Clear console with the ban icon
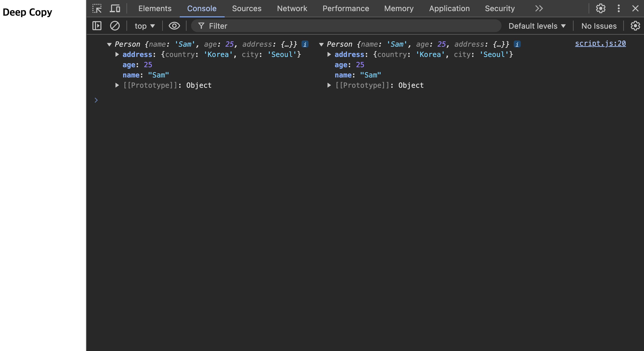 click(x=115, y=26)
